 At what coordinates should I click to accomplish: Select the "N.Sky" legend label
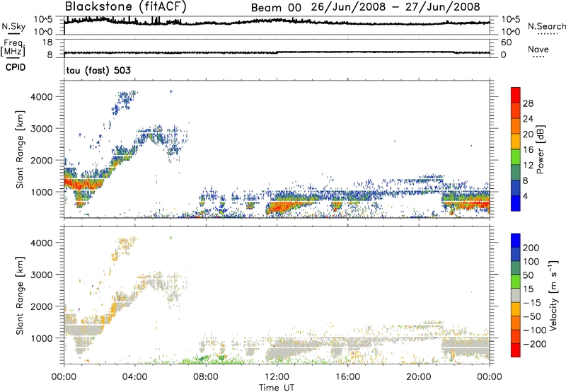[x=13, y=26]
